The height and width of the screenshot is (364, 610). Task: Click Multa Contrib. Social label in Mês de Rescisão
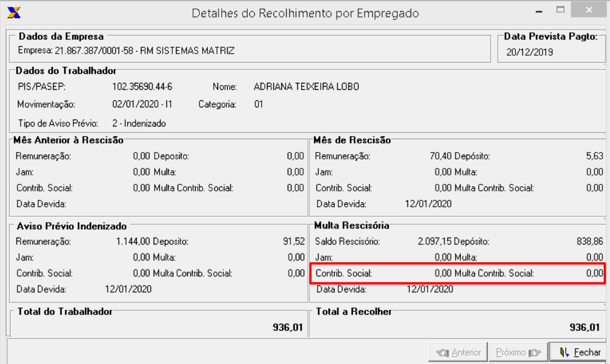point(494,188)
